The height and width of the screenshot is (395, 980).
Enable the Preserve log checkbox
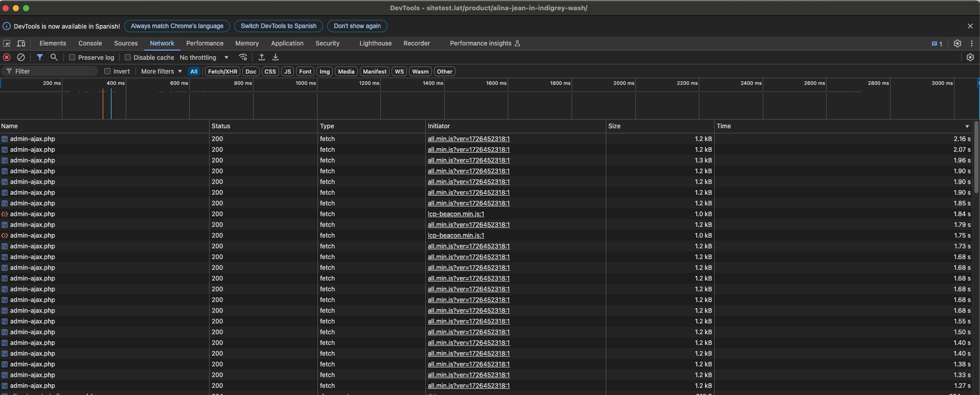click(x=72, y=57)
